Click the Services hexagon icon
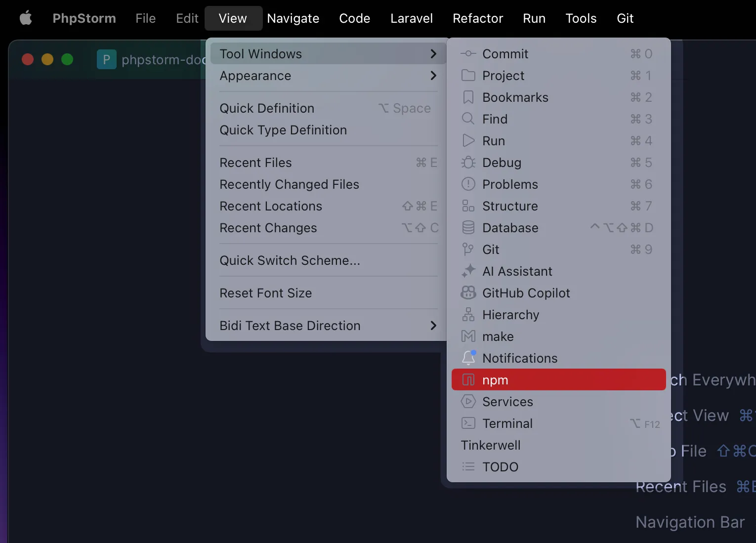 (x=468, y=402)
